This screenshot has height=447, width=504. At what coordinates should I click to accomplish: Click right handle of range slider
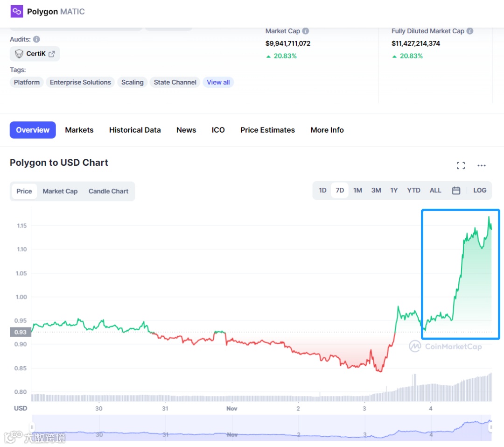pyautogui.click(x=490, y=427)
